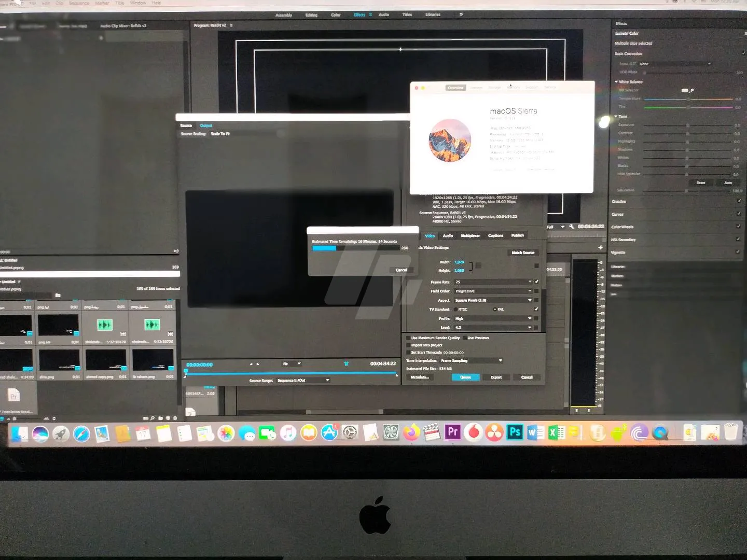Select the Color workspace tab
This screenshot has width=747, height=560.
point(336,15)
